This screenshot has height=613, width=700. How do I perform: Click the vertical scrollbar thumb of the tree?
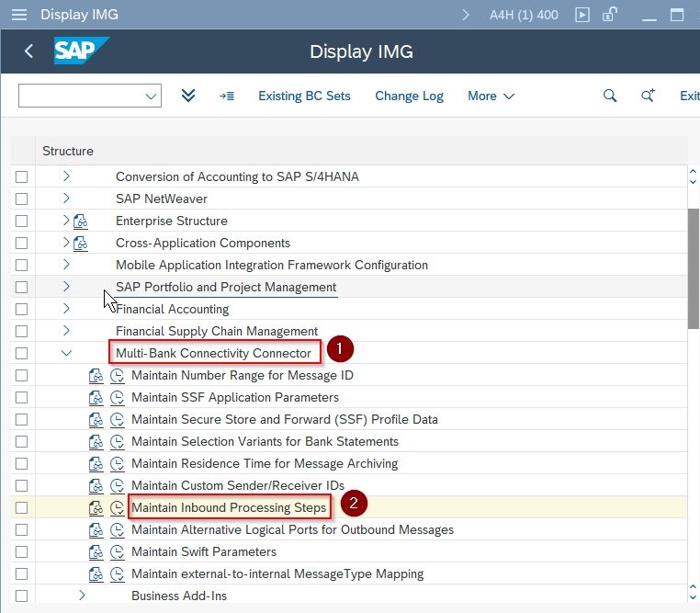click(x=694, y=268)
